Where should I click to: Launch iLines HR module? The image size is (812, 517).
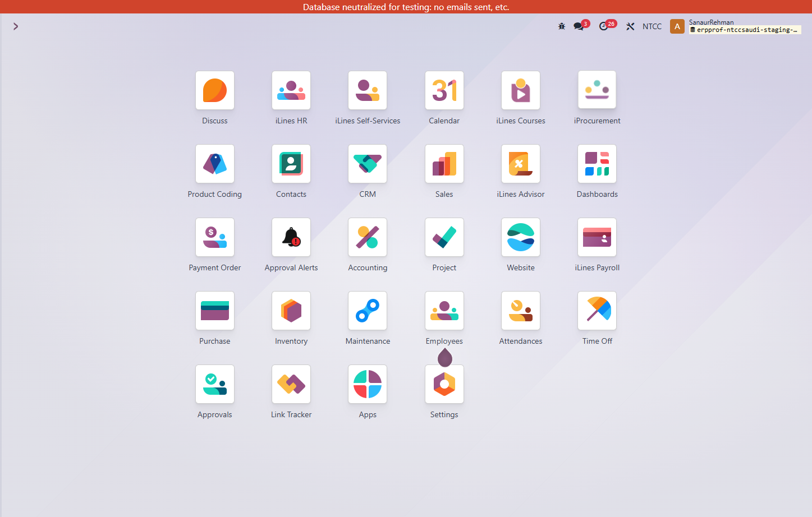pos(291,90)
